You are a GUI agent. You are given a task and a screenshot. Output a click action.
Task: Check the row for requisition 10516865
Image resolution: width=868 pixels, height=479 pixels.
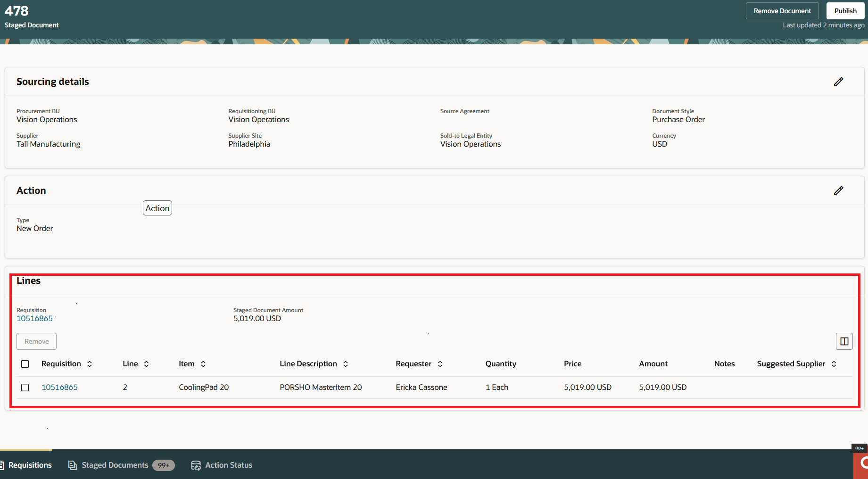click(x=25, y=388)
